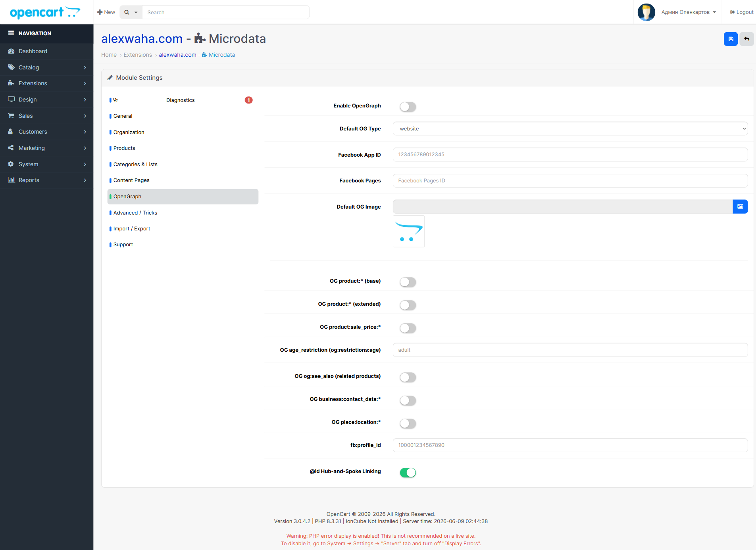Click the puzzle icon in page title

(200, 38)
